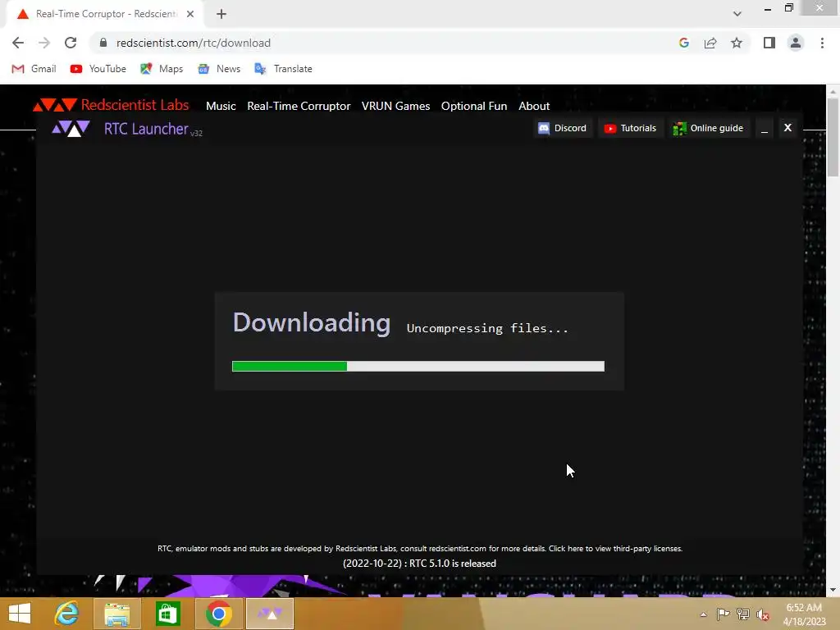Open the VRUN Games menu item
The image size is (840, 630).
[x=396, y=106]
